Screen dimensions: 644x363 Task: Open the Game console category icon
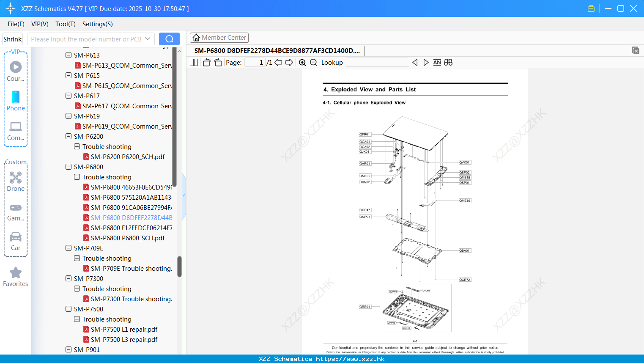click(x=16, y=212)
